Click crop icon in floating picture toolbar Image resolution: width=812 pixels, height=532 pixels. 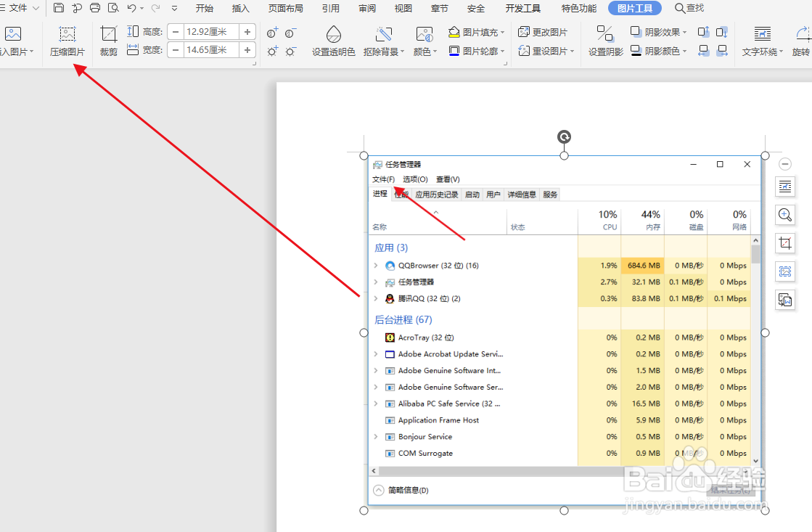pos(785,243)
